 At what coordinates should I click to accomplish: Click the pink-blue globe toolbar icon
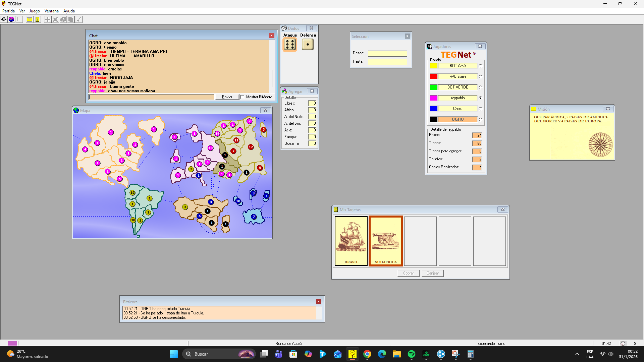point(11,19)
